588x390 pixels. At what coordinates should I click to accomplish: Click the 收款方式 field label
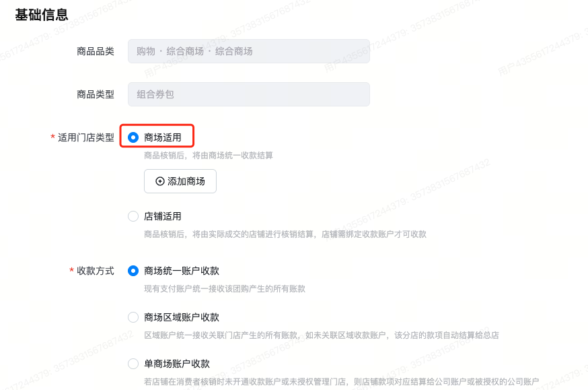pyautogui.click(x=96, y=271)
